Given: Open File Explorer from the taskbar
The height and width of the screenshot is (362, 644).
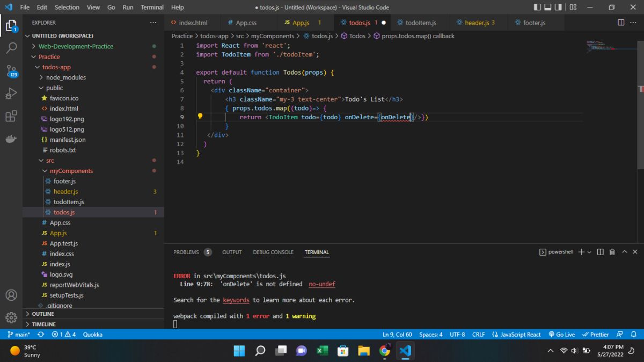Looking at the screenshot, I should (364, 351).
